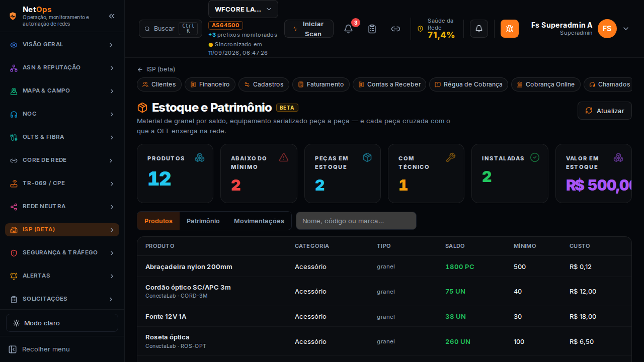644x362 pixels.
Task: Click the cubes icon on Valor em Estoque card
Action: [x=618, y=157]
